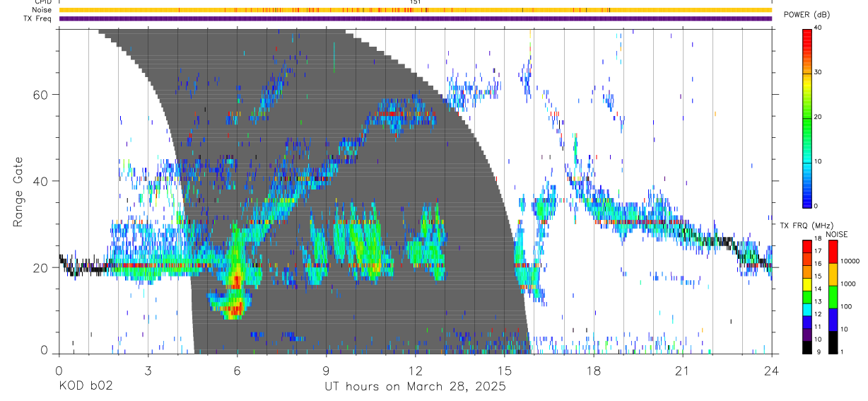This screenshot has width=868, height=401.
Task: Click the "151" CPID value at top
Action: coord(416,3)
